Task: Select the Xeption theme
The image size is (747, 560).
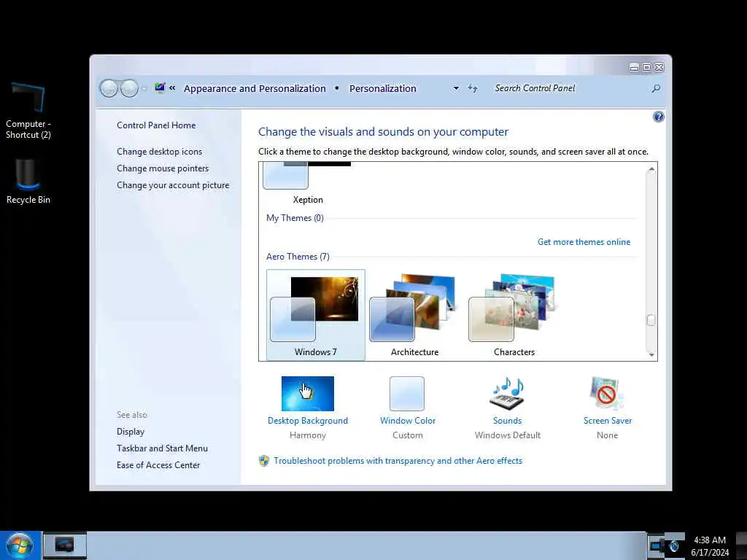Action: click(x=308, y=183)
